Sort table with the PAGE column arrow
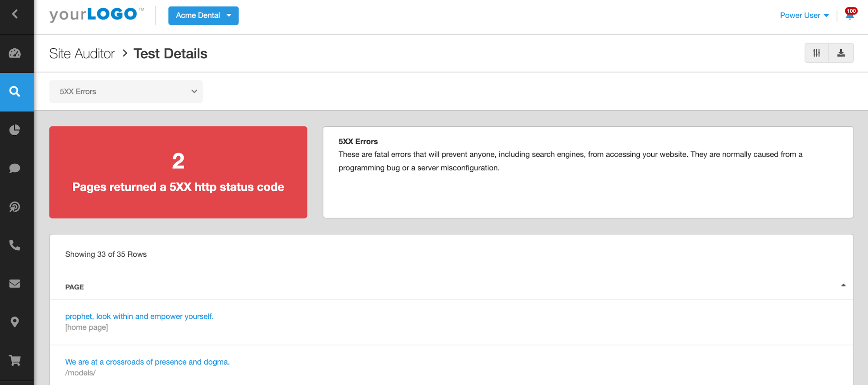Screen dimensions: 868x385 (x=843, y=285)
